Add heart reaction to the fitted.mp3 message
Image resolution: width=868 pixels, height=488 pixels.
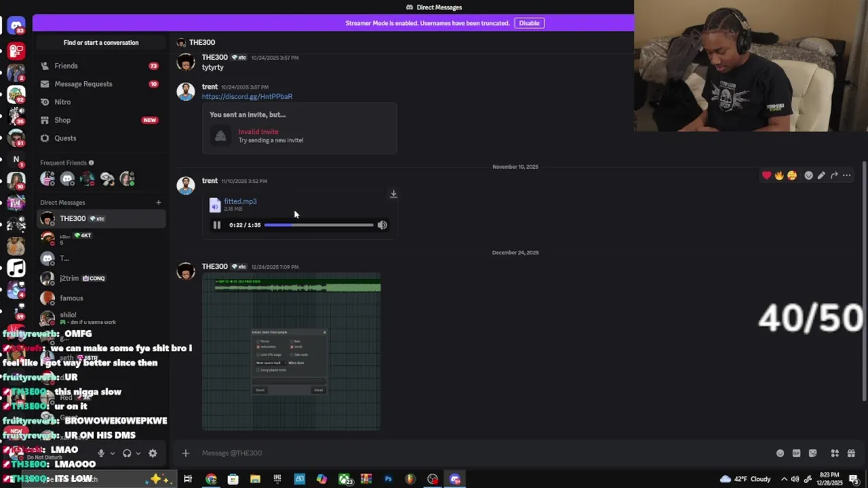(766, 176)
